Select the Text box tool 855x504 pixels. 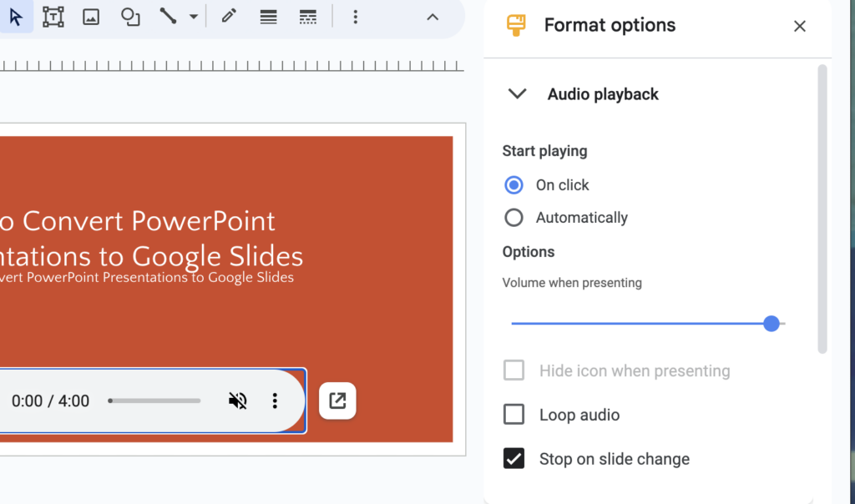click(53, 17)
